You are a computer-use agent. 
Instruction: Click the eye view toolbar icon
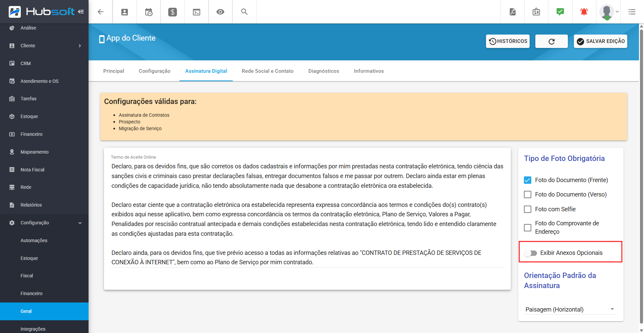[x=220, y=12]
